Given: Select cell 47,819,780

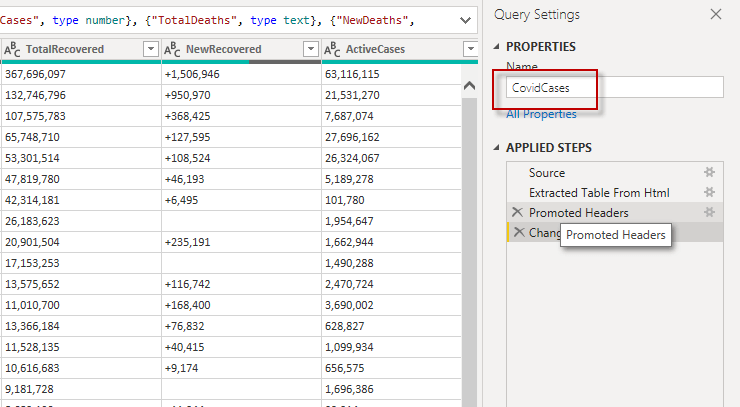Looking at the screenshot, I should (x=81, y=179).
